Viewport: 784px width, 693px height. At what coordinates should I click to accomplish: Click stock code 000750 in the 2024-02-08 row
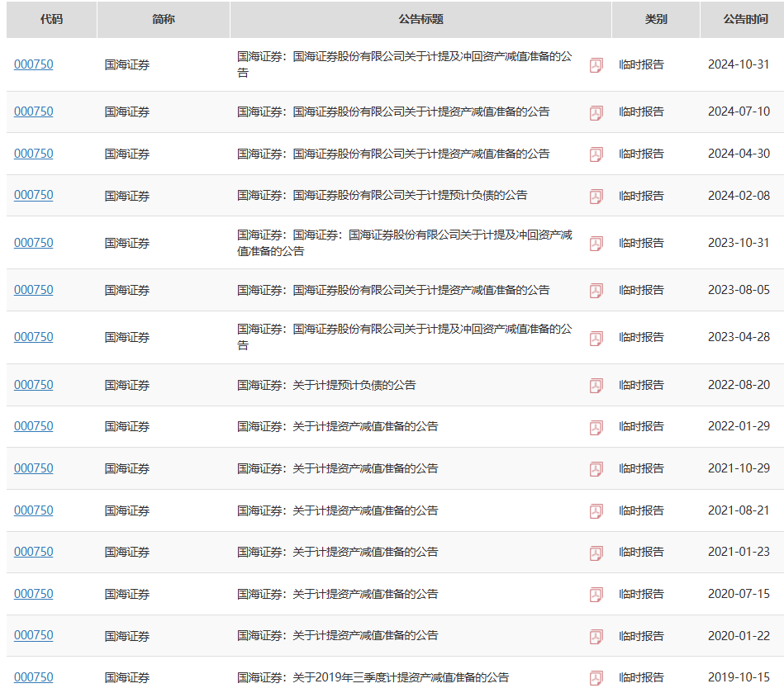click(x=34, y=195)
